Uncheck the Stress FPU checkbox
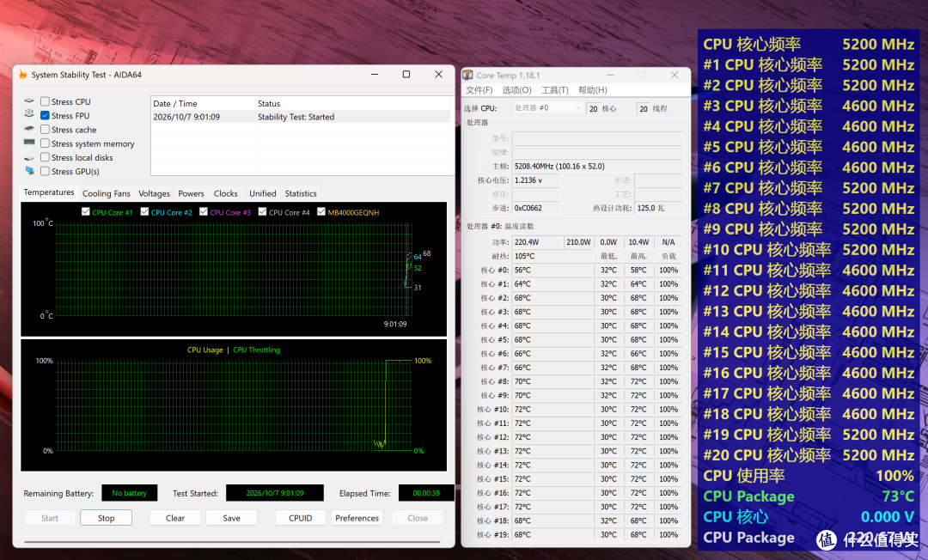Image resolution: width=928 pixels, height=560 pixels. (x=45, y=115)
